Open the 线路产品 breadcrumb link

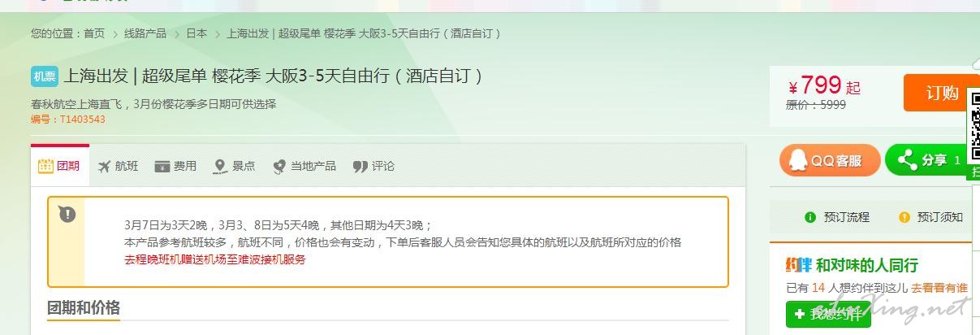tap(145, 33)
